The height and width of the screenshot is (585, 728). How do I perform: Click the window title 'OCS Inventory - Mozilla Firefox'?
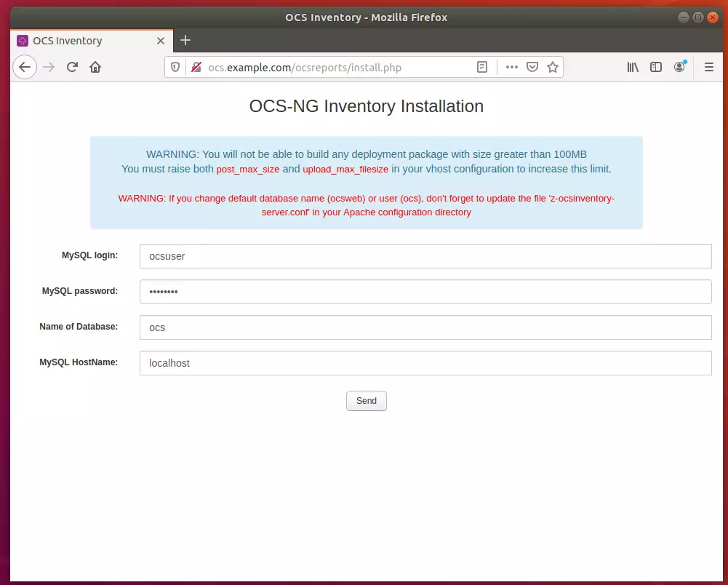[367, 17]
